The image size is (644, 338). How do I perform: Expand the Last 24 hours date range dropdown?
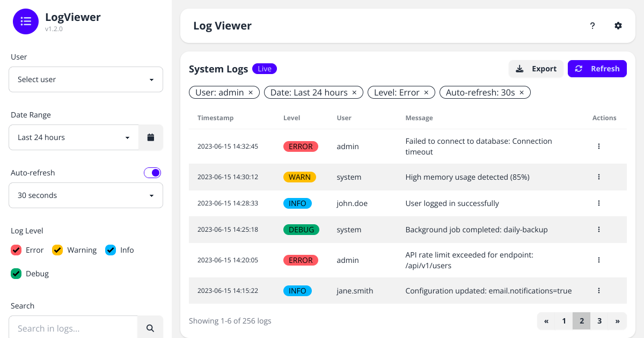point(73,137)
